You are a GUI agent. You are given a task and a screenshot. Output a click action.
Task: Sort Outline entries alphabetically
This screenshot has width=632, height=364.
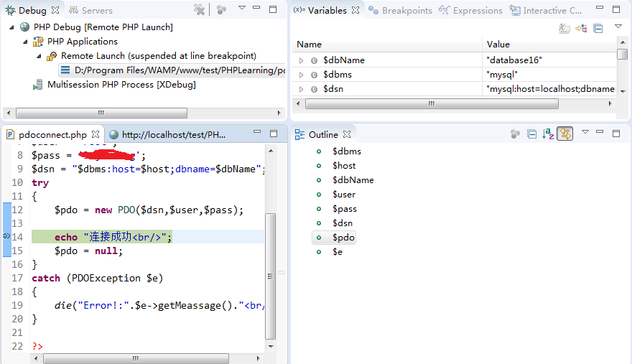pos(548,134)
